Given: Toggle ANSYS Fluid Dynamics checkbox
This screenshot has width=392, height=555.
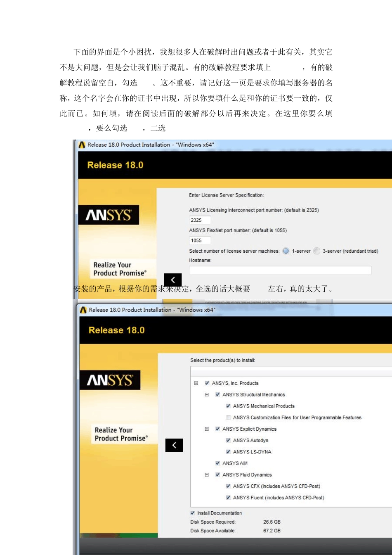Looking at the screenshot, I should [217, 475].
